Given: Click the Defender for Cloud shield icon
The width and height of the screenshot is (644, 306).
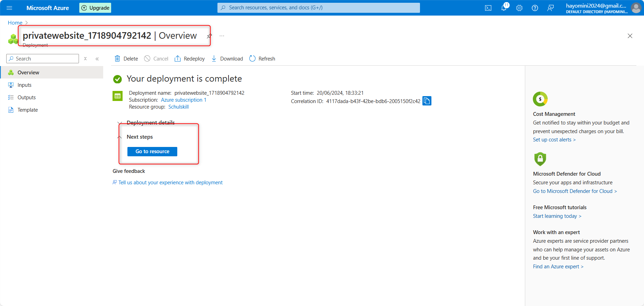Looking at the screenshot, I should pyautogui.click(x=540, y=159).
